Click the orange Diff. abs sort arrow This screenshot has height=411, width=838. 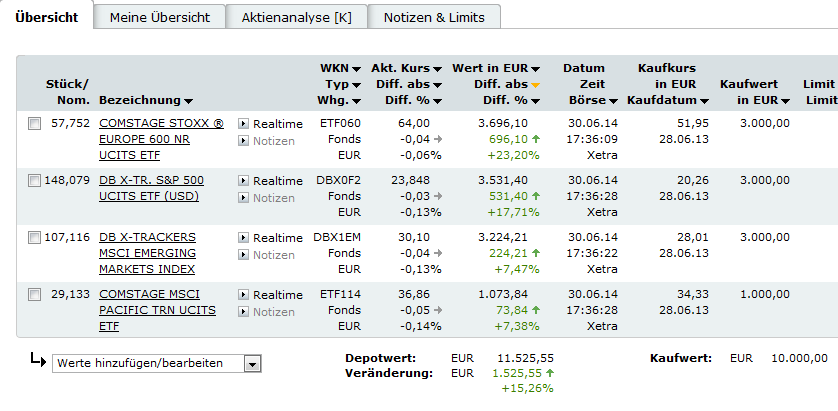click(x=536, y=85)
